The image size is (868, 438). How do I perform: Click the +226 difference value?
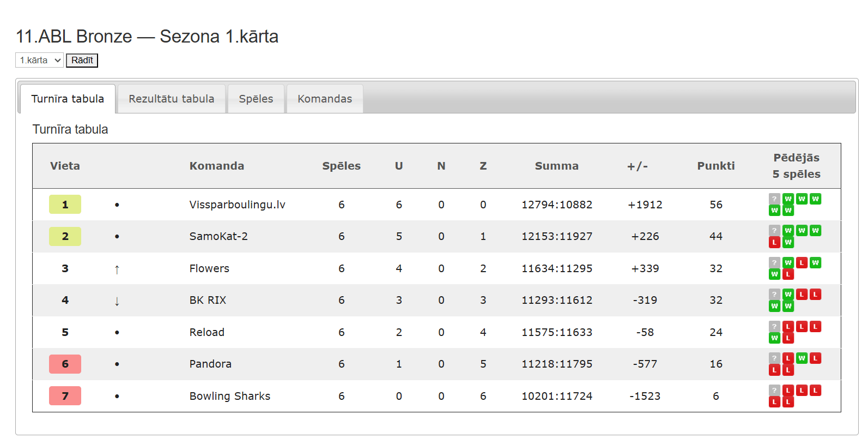(645, 236)
